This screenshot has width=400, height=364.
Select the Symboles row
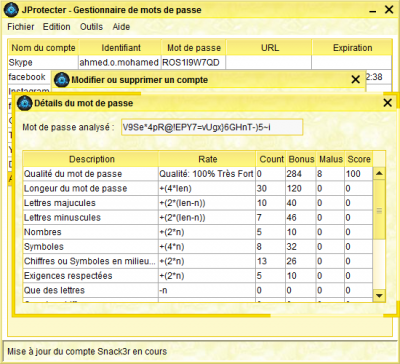coord(198,247)
